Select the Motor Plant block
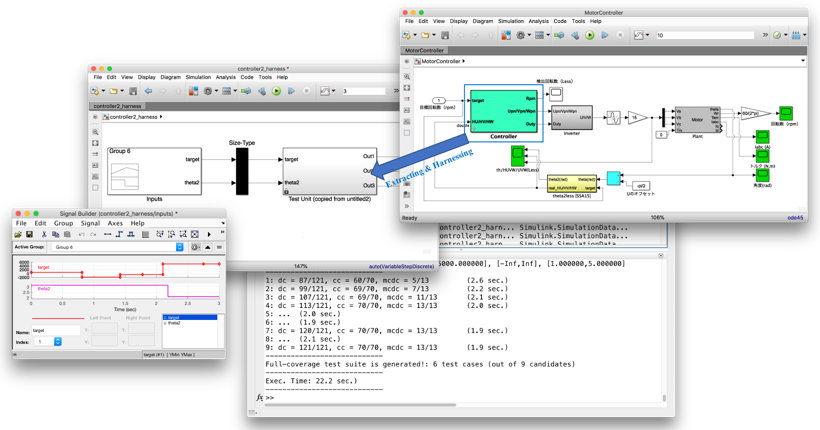The height and width of the screenshot is (430, 820). (697, 120)
